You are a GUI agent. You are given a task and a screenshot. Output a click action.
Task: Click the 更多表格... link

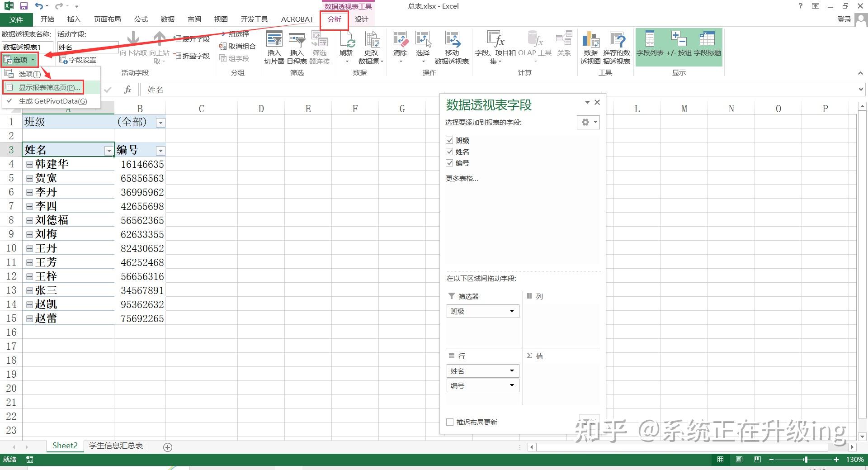tap(462, 179)
